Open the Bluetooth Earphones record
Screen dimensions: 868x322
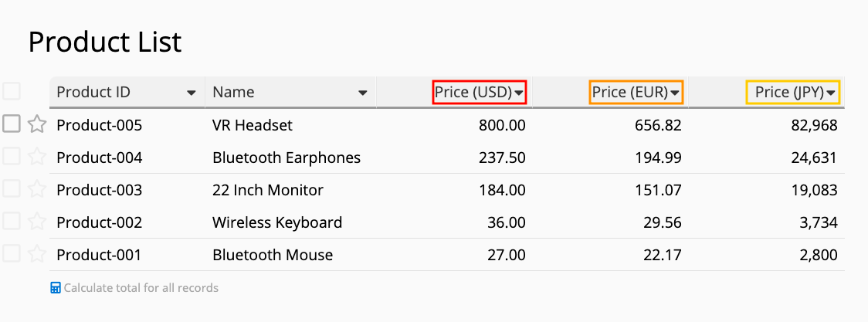pyautogui.click(x=287, y=158)
